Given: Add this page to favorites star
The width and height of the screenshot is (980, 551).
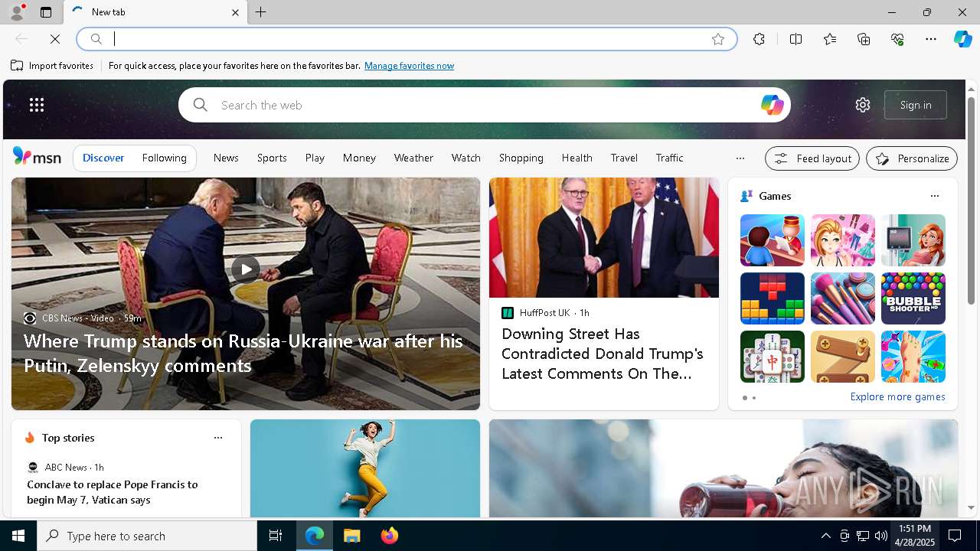Looking at the screenshot, I should 718,39.
